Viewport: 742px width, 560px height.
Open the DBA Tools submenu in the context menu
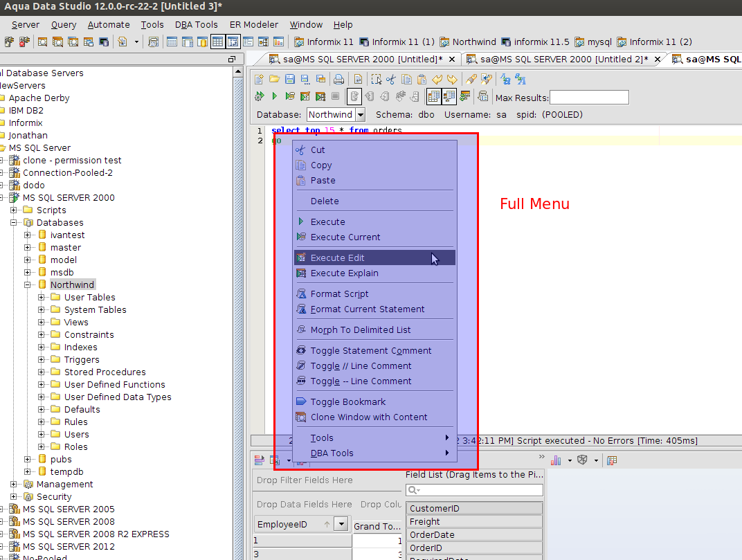click(x=374, y=453)
